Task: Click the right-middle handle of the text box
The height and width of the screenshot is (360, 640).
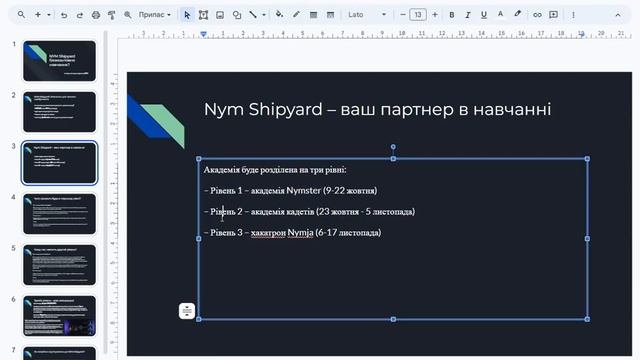Action: pyautogui.click(x=587, y=239)
